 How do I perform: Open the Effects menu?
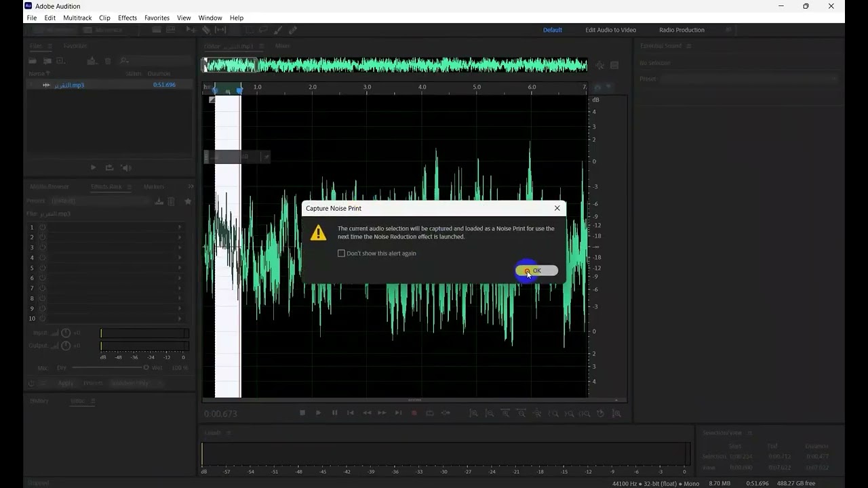[x=127, y=18]
